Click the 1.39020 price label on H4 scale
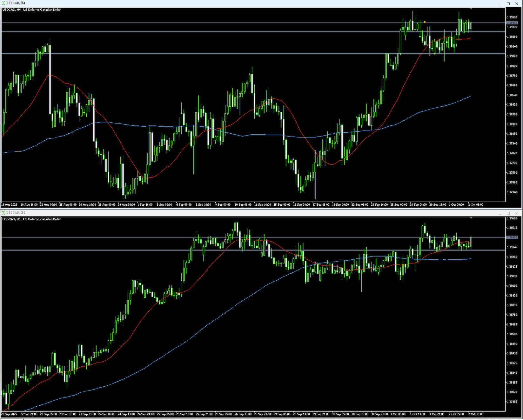Image resolution: width=523 pixels, height=420 pixels. tap(512, 56)
